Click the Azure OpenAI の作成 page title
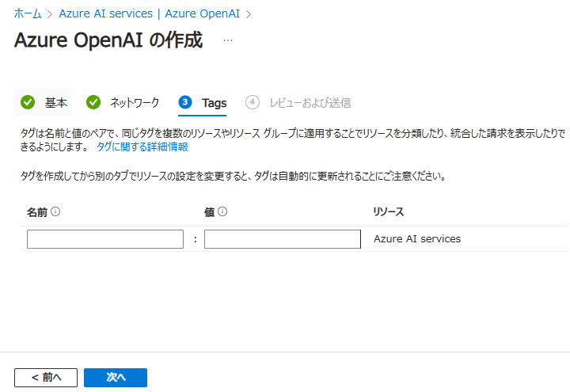Screen dimensions: 570x392 (x=108, y=40)
